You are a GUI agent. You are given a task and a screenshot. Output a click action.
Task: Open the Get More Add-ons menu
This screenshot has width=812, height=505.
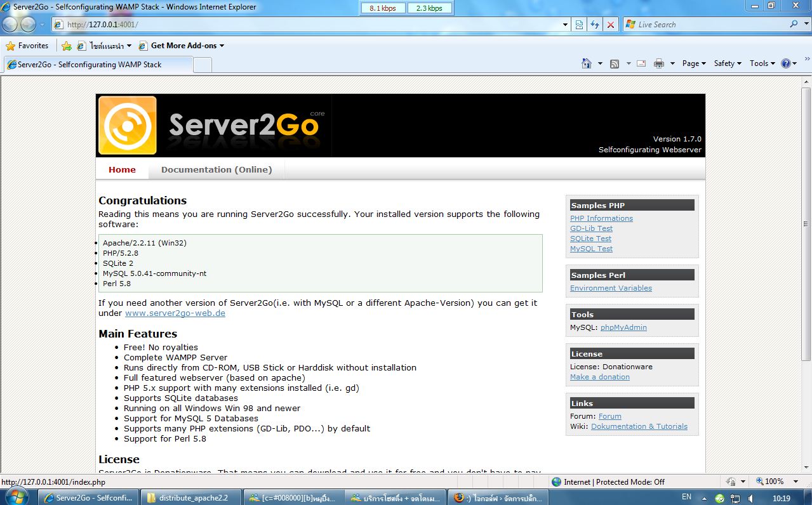point(181,46)
